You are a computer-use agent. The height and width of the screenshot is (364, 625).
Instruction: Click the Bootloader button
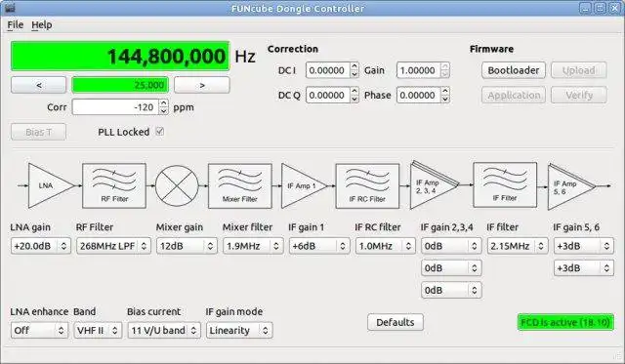click(514, 70)
